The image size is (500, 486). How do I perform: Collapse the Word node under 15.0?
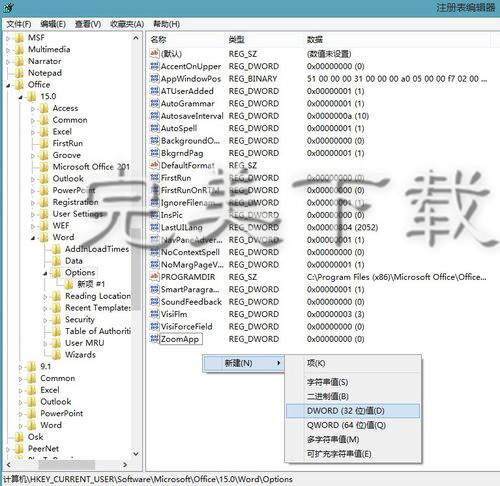pos(33,238)
